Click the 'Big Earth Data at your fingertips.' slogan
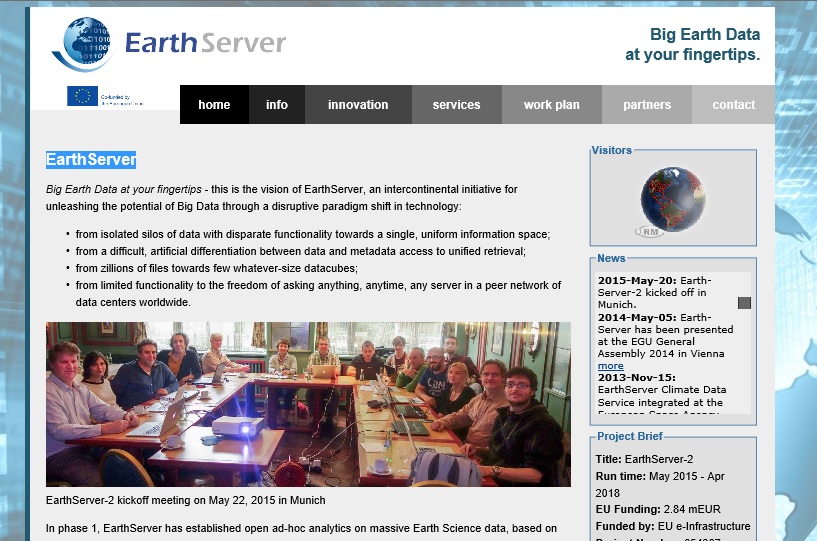 [x=692, y=44]
